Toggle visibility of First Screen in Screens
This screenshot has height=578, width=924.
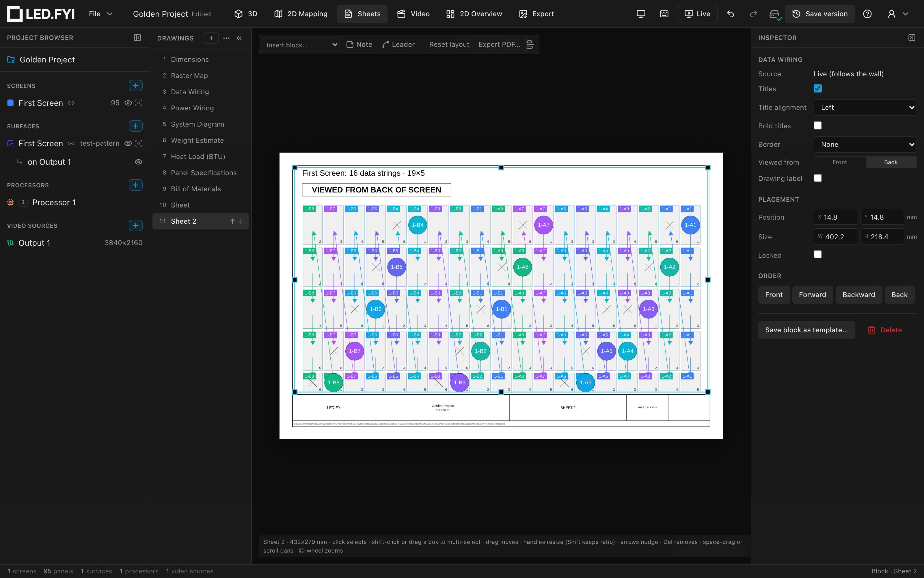click(128, 103)
